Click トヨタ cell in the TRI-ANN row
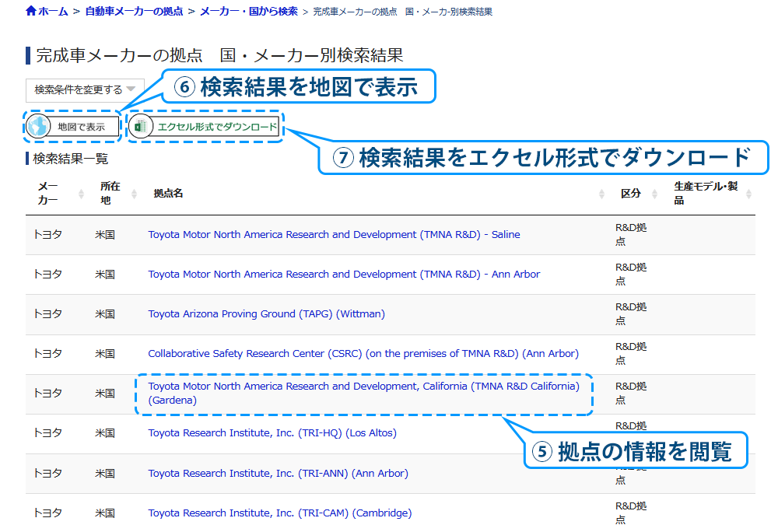The height and width of the screenshot is (532, 778). click(x=47, y=474)
